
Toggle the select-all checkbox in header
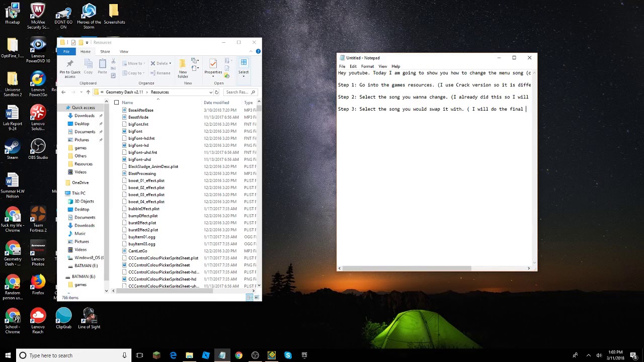click(117, 103)
